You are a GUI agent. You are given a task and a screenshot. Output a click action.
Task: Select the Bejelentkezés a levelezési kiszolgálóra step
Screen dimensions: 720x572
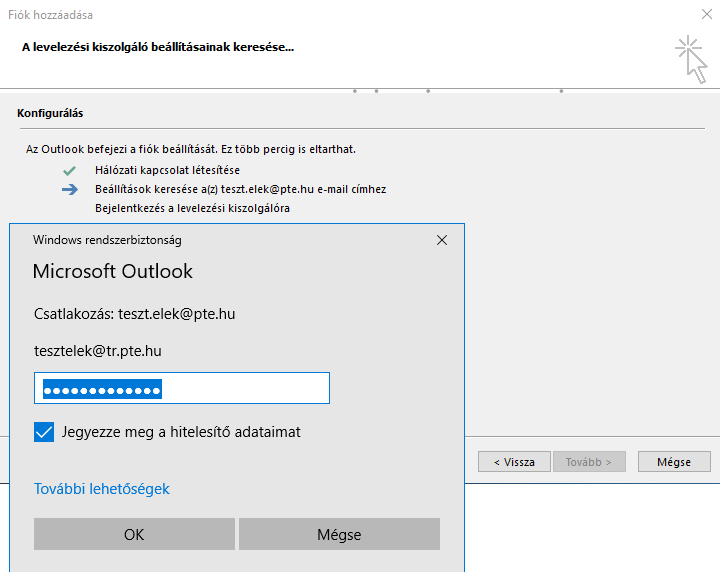click(x=192, y=208)
